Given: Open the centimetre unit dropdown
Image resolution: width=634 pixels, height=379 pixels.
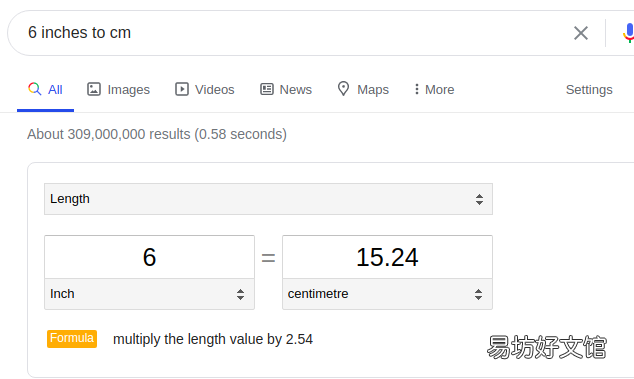Looking at the screenshot, I should coord(387,294).
